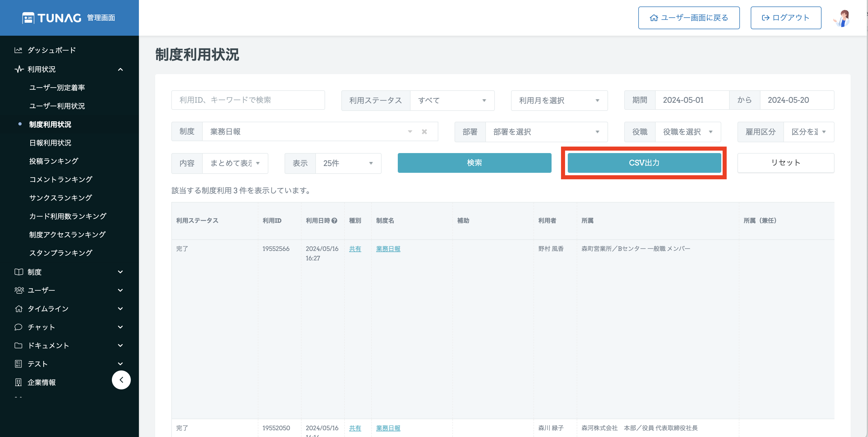
Task: Open the 利用ステータス すべて dropdown
Action: [452, 101]
